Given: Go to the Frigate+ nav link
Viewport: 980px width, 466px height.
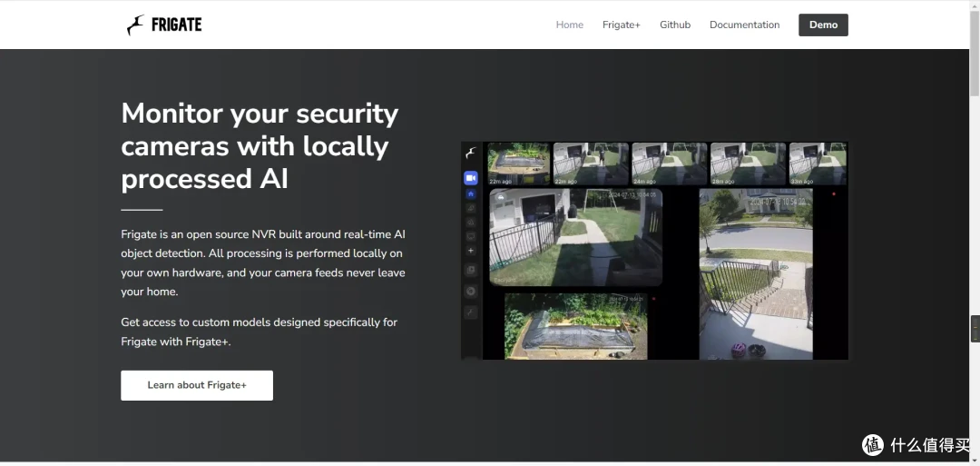Looking at the screenshot, I should coord(622,25).
